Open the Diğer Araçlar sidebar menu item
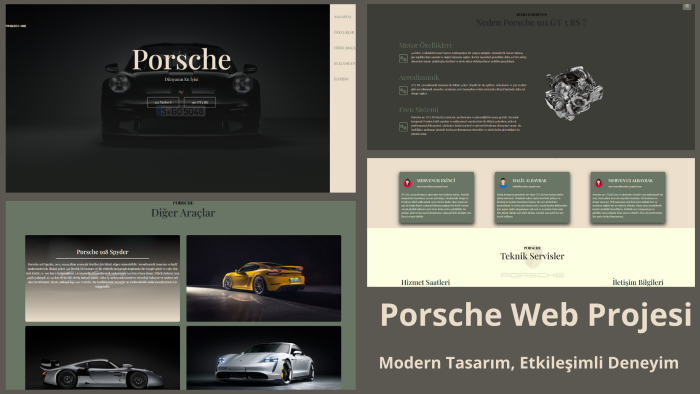700x394 pixels. (345, 48)
